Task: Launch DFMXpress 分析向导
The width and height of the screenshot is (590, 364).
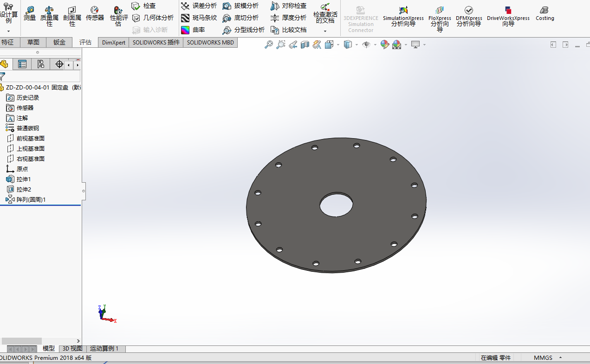Action: [x=469, y=17]
